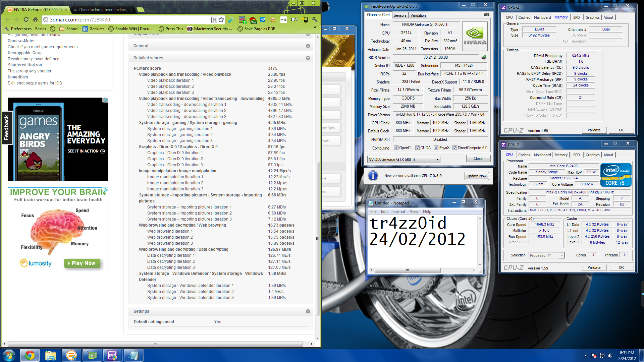Toggle the DirectCompute 5.0 checkbox in GPU-Z
The height and width of the screenshot is (362, 644).
(x=454, y=148)
